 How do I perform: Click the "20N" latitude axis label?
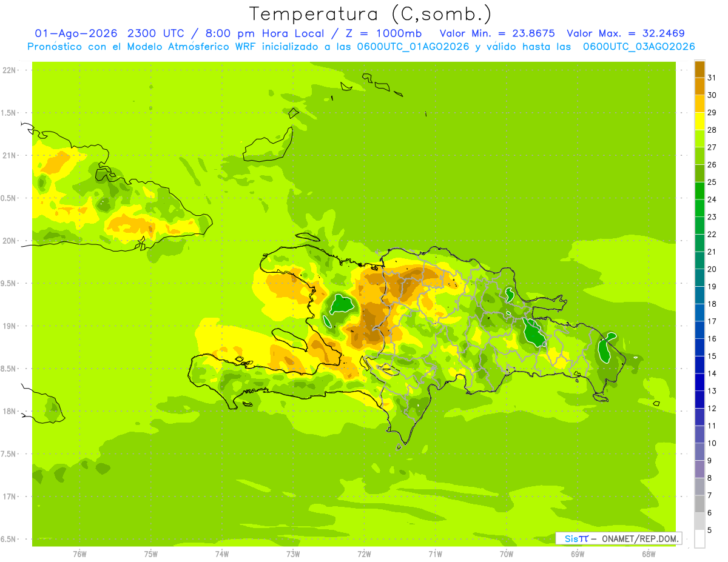(x=10, y=241)
